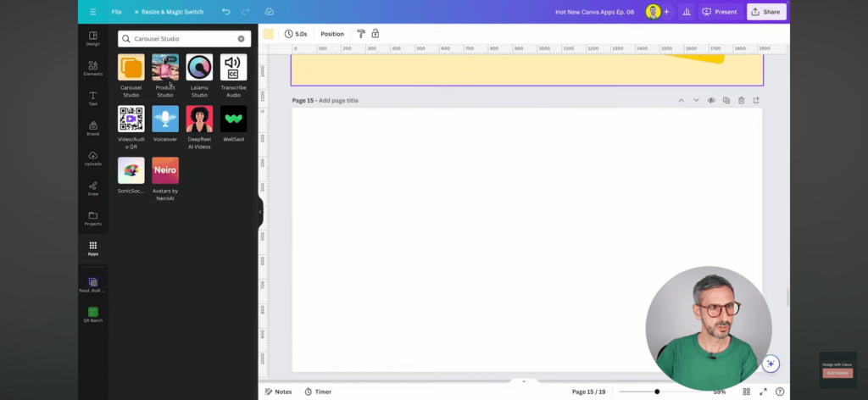The image size is (868, 400).
Task: Open the Elements sidebar tab
Action: coord(93,69)
